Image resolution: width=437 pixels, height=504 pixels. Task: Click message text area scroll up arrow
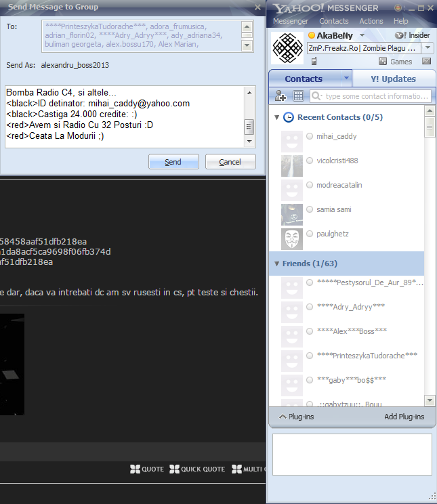point(249,93)
